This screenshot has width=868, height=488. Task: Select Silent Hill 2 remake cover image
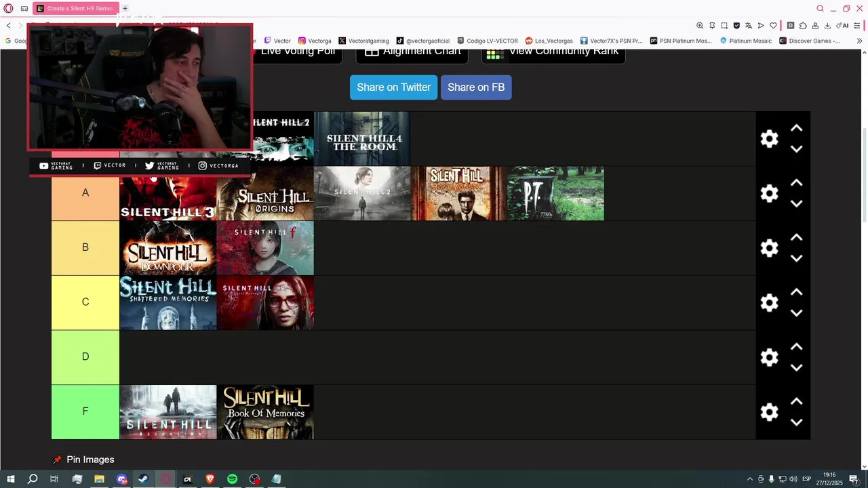tap(362, 194)
